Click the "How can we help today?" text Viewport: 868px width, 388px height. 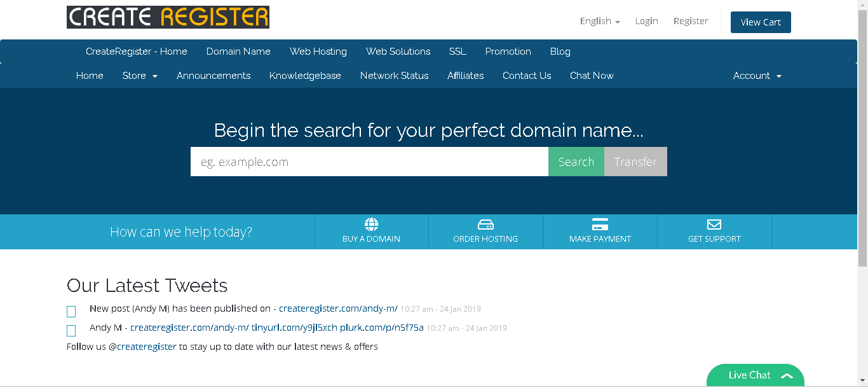coord(181,232)
